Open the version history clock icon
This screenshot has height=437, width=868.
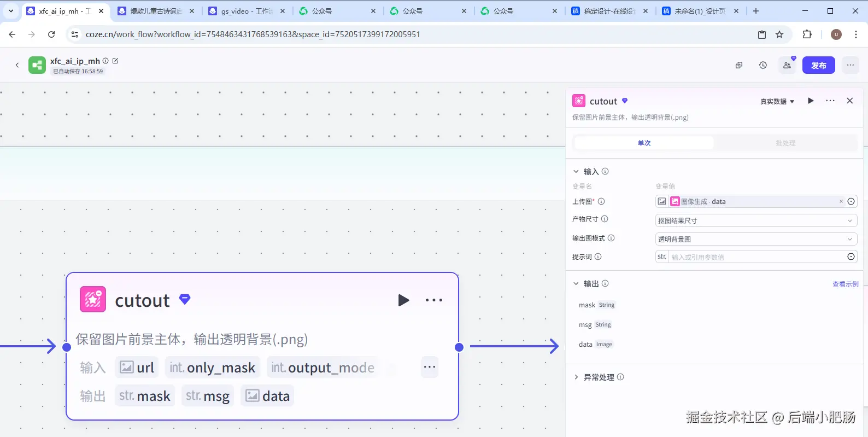click(x=763, y=65)
